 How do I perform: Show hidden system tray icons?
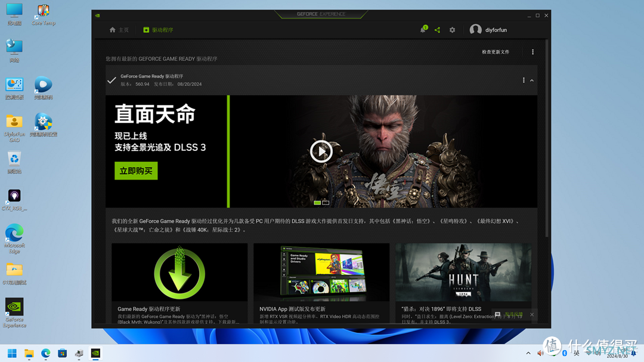tap(528, 353)
